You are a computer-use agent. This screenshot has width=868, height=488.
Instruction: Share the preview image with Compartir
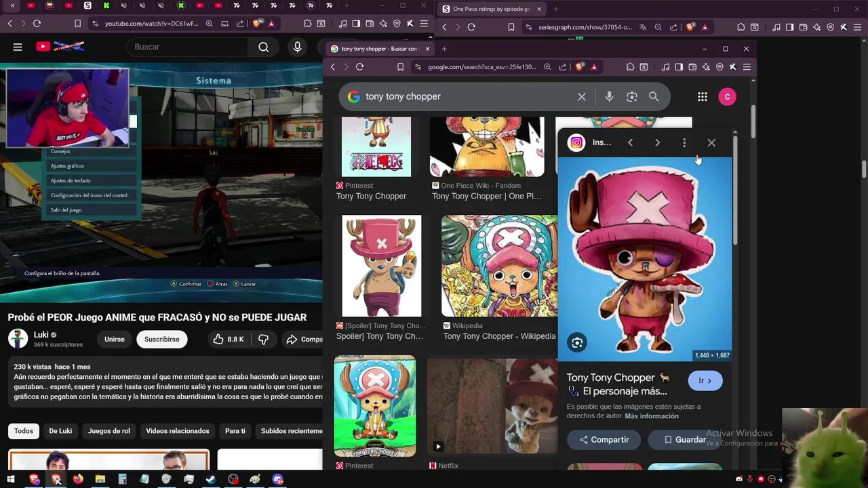604,440
